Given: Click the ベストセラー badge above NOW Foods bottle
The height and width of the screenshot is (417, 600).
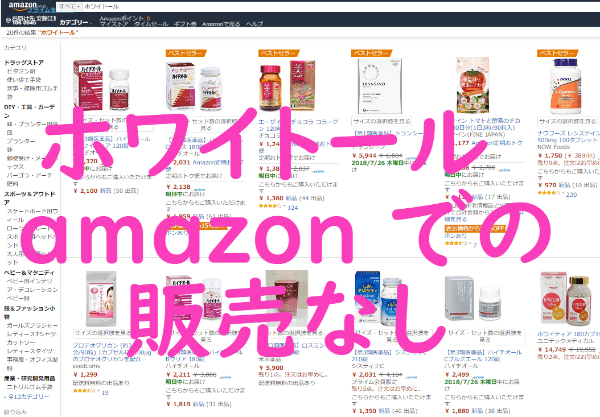Looking at the screenshot, I should tap(557, 53).
